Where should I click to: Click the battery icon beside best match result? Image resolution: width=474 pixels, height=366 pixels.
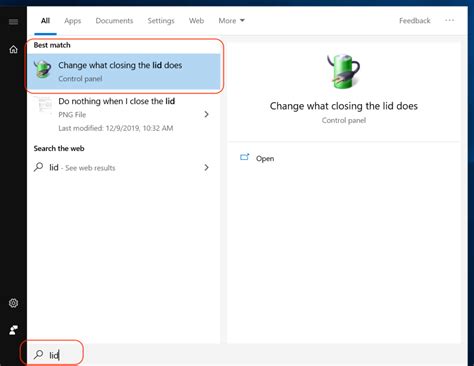pos(43,69)
